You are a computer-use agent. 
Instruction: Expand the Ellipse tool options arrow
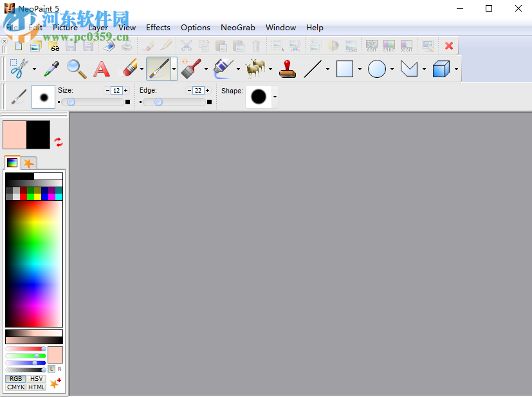[392, 69]
